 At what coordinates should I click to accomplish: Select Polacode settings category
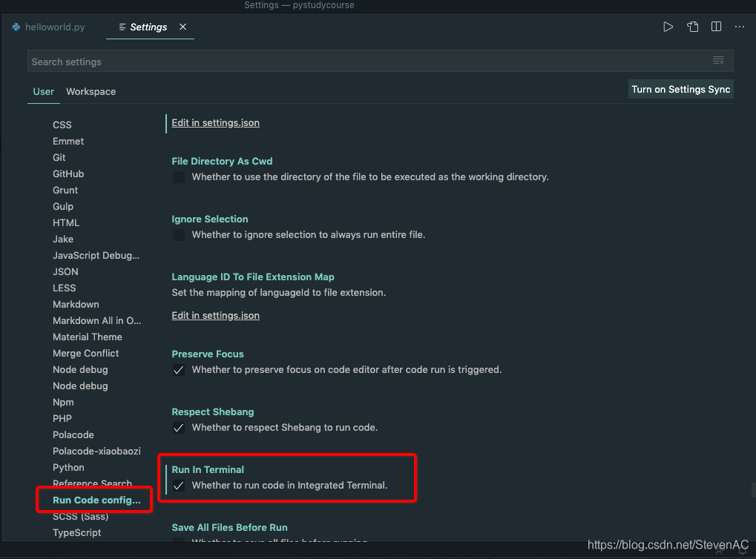click(73, 434)
